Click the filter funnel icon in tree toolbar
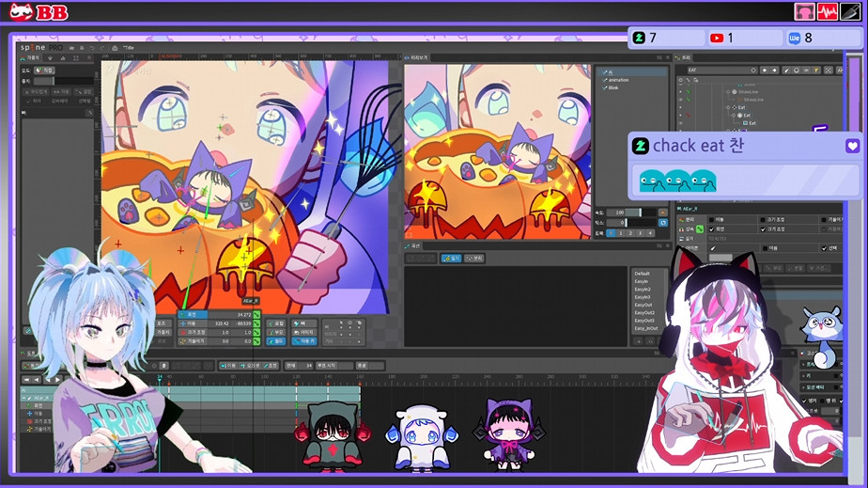 (816, 71)
